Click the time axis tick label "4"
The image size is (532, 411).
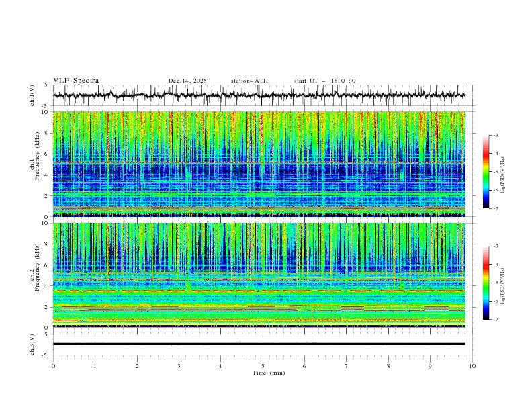[x=220, y=366]
